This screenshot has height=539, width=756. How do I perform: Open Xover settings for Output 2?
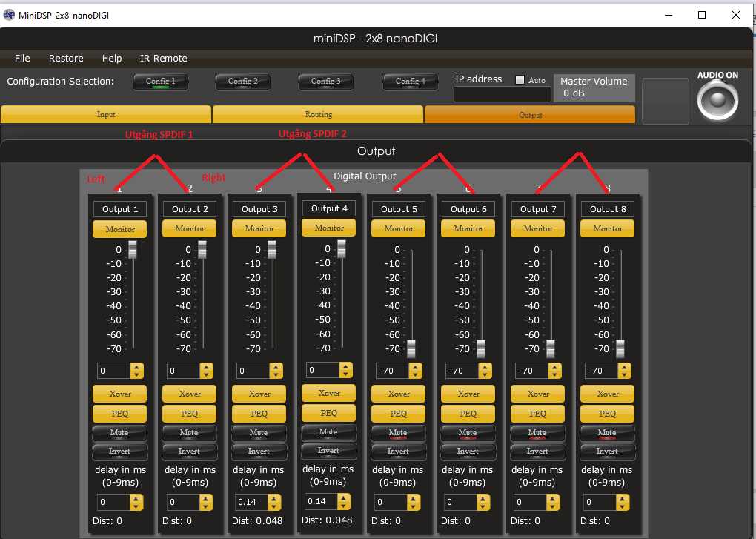(190, 394)
